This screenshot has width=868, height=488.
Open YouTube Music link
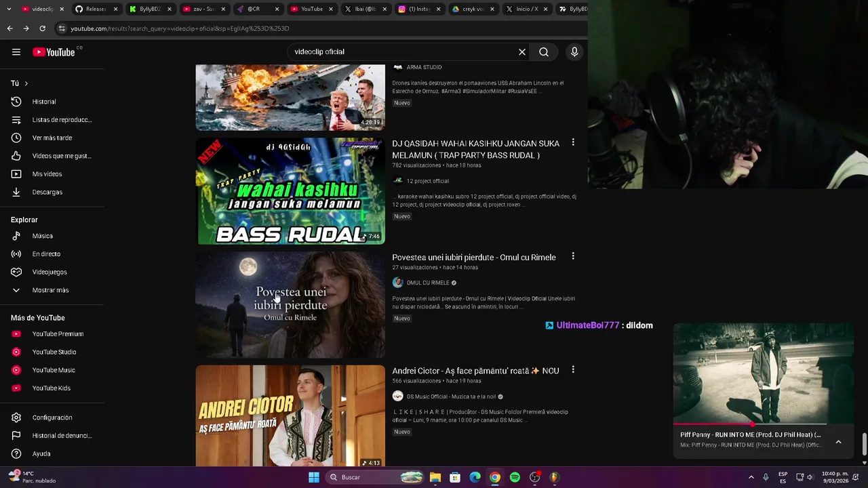point(52,370)
